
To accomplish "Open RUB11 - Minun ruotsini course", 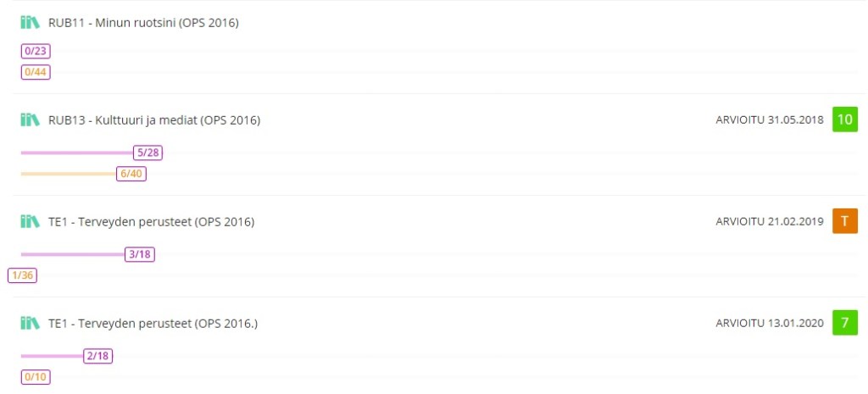I will [x=144, y=23].
